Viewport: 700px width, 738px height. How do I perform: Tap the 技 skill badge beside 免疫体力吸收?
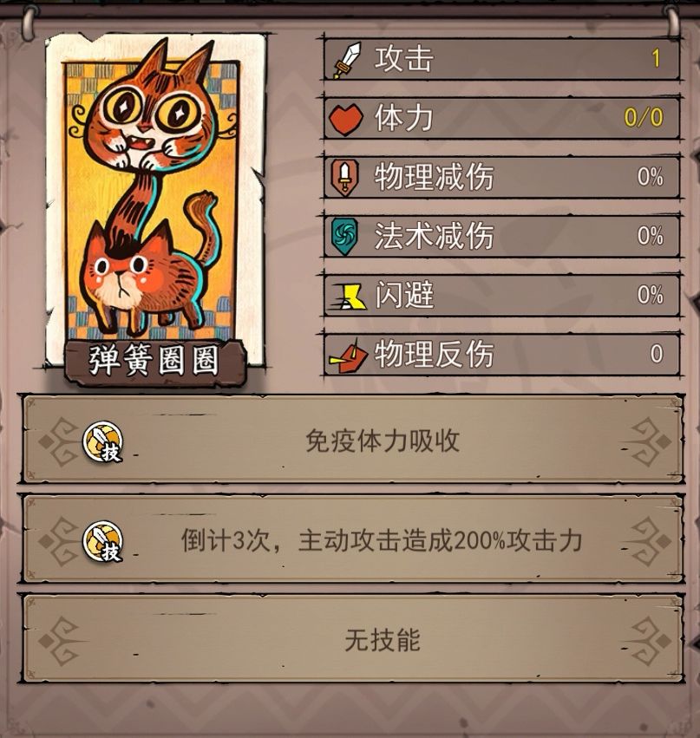pos(103,441)
